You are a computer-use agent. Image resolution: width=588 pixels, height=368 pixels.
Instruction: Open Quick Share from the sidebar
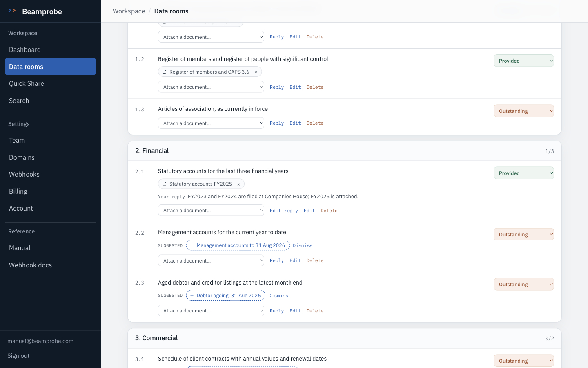(50, 83)
